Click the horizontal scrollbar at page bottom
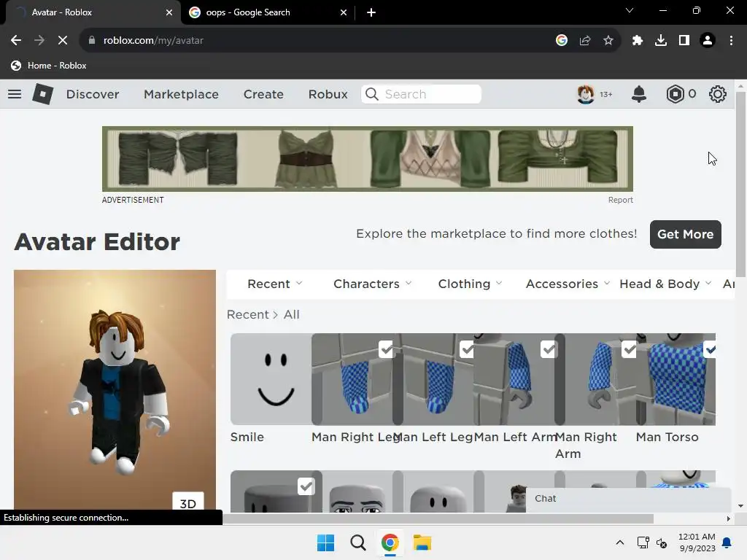This screenshot has height=560, width=747. point(438,518)
